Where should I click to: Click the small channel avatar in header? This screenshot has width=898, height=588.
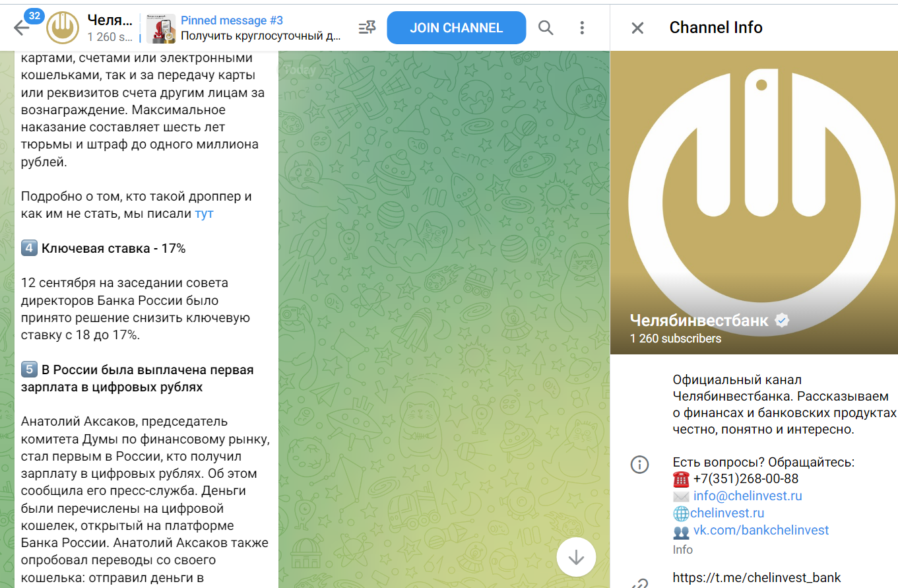click(x=63, y=28)
